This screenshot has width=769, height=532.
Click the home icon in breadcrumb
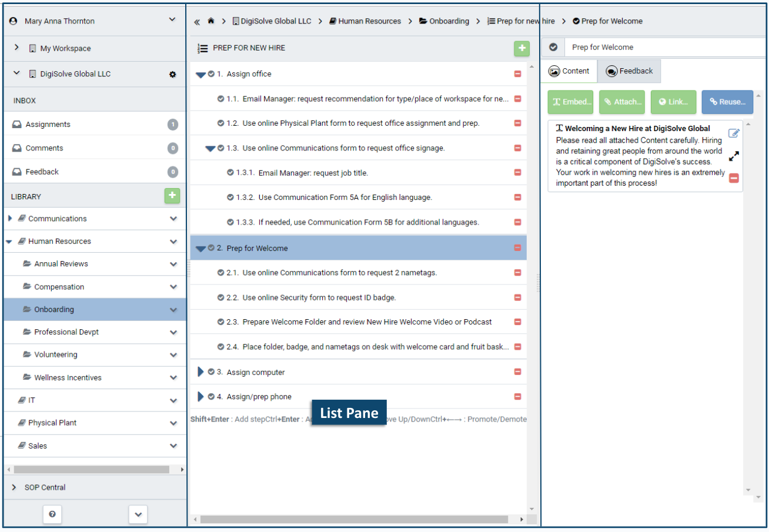click(210, 21)
